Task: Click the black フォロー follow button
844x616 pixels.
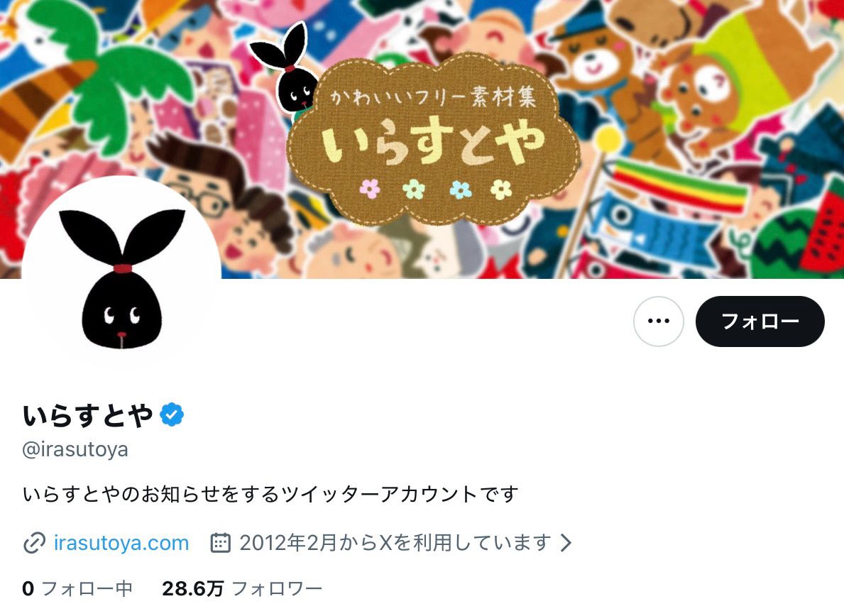Action: pyautogui.click(x=760, y=321)
